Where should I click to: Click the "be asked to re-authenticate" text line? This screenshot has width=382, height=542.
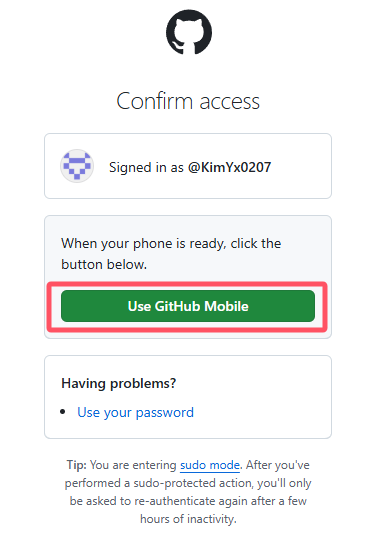point(188,501)
